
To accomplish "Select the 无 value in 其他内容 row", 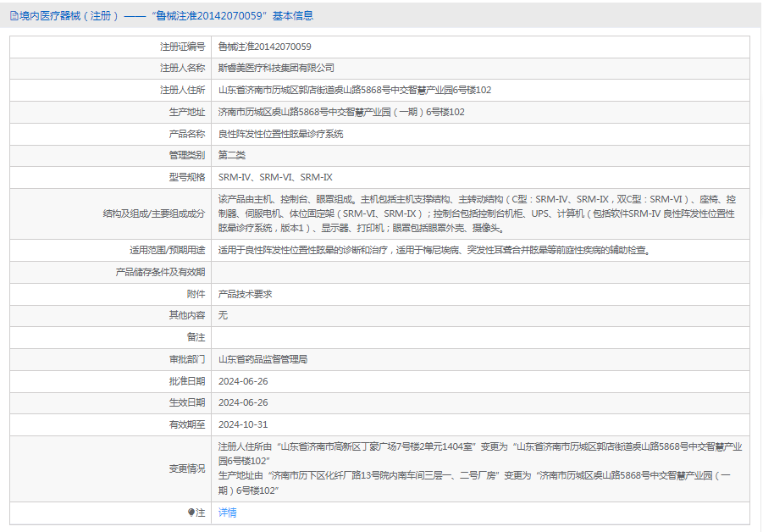I will click(223, 315).
